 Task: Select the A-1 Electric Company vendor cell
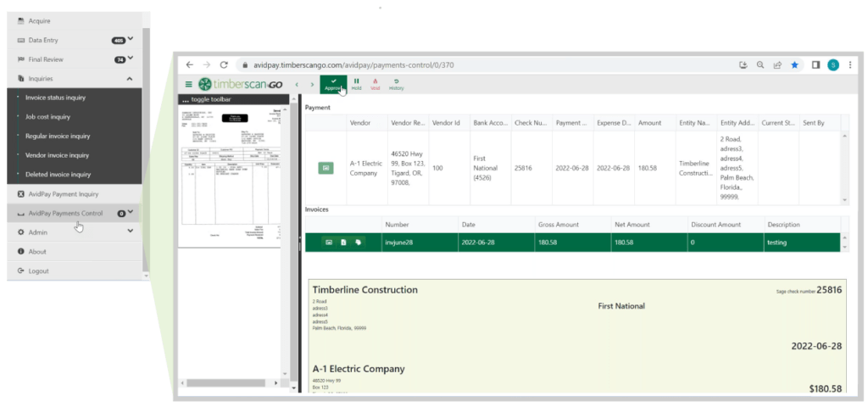366,168
